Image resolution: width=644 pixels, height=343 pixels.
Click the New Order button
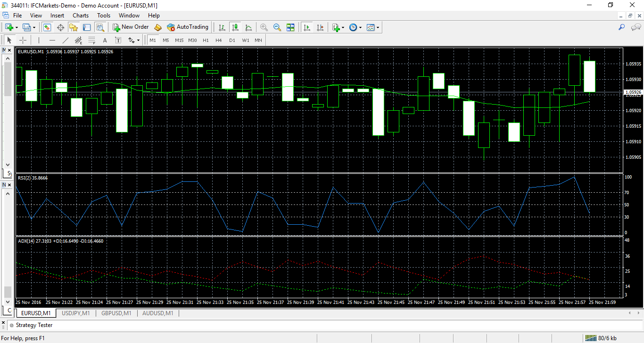click(x=131, y=27)
